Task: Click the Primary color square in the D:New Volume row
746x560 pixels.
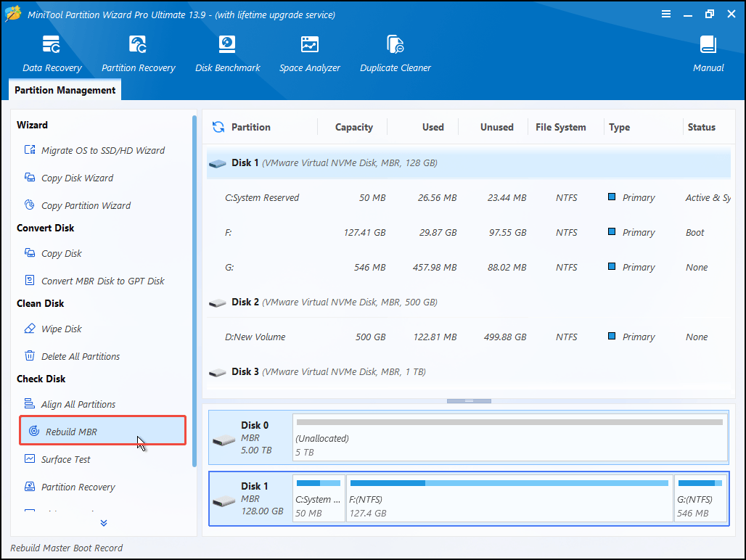Action: click(612, 336)
